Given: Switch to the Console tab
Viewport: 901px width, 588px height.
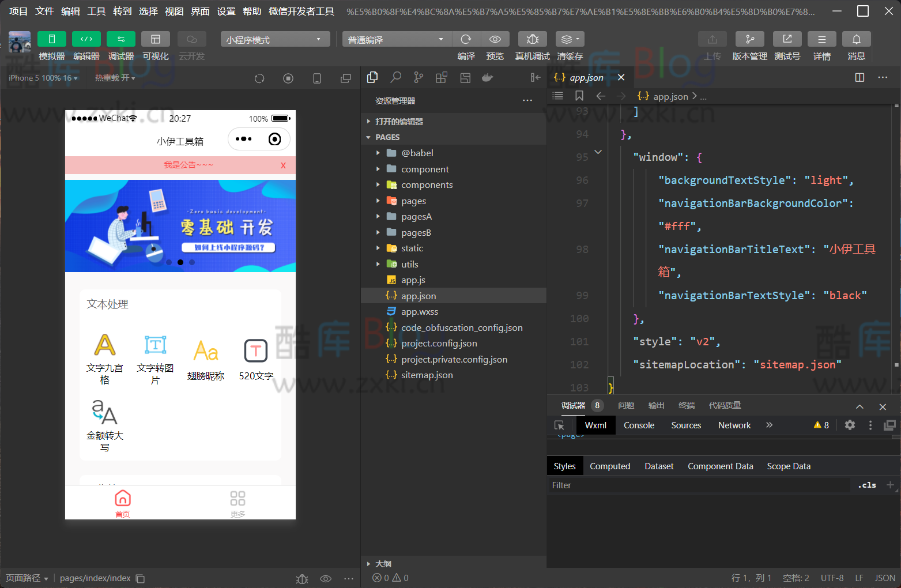Looking at the screenshot, I should 639,425.
